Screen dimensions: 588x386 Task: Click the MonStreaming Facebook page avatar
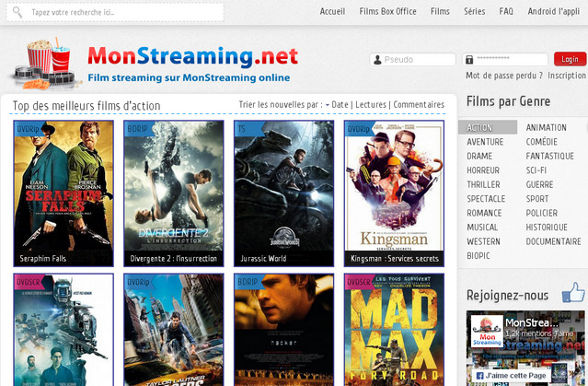[487, 331]
